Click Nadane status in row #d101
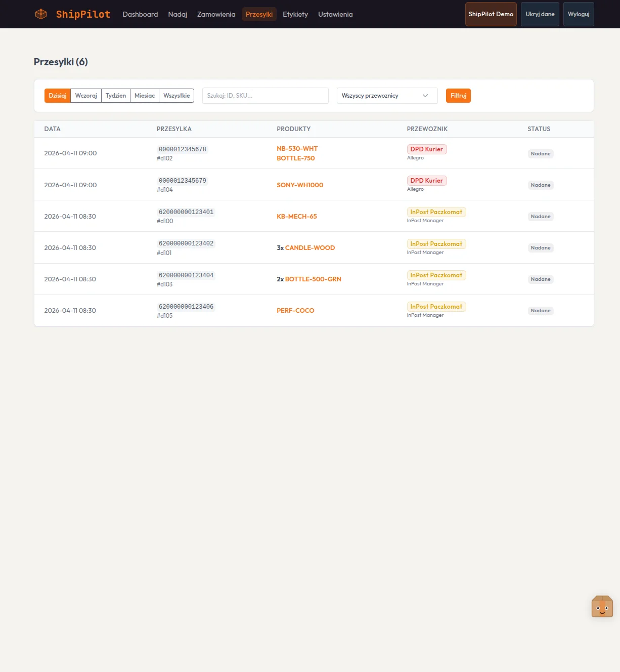This screenshot has height=672, width=620. pyautogui.click(x=541, y=248)
